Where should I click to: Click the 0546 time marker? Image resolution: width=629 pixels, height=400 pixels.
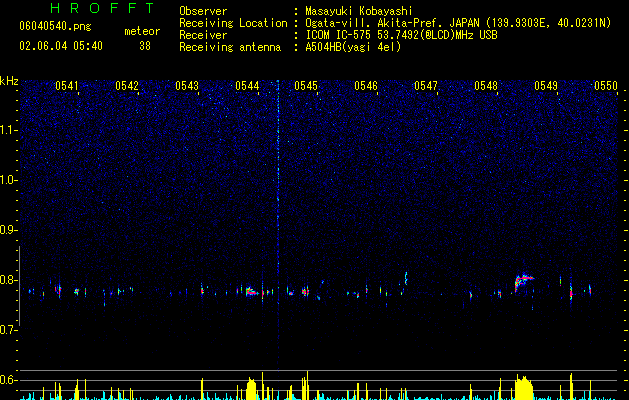[366, 86]
